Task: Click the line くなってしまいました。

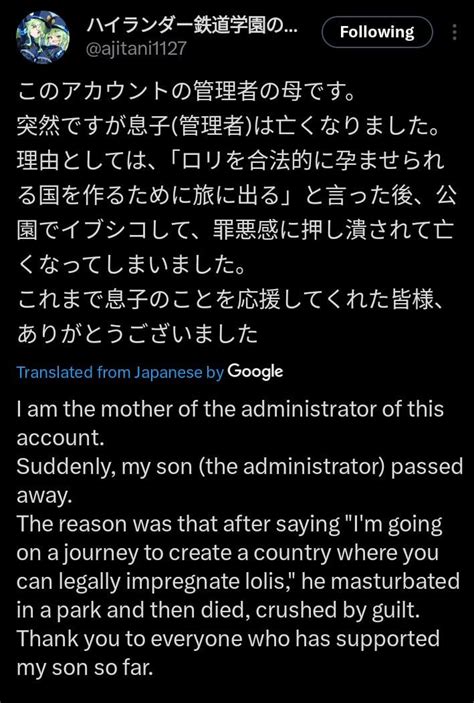Action: tap(132, 265)
